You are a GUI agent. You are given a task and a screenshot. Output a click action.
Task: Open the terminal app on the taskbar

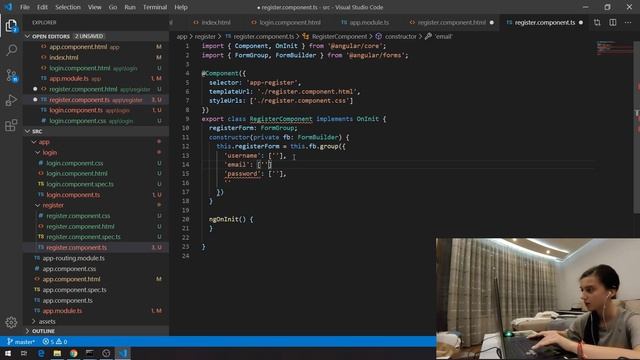tap(90, 353)
